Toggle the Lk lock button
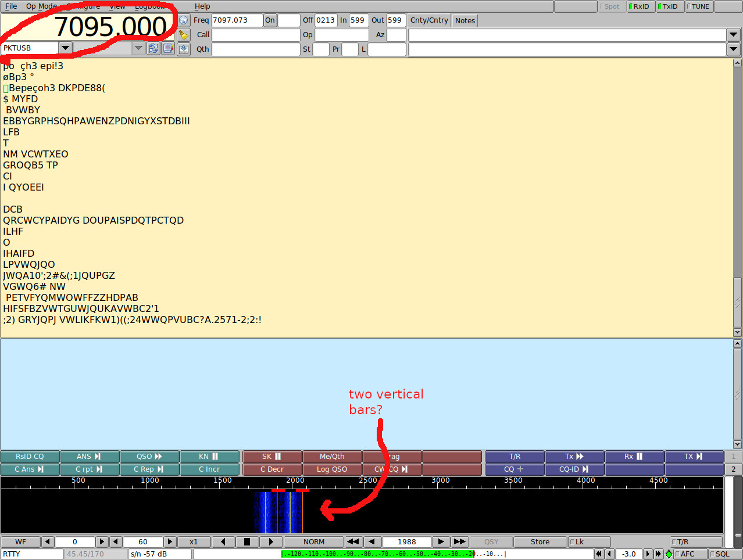Image resolution: width=743 pixels, height=560 pixels. (x=589, y=542)
